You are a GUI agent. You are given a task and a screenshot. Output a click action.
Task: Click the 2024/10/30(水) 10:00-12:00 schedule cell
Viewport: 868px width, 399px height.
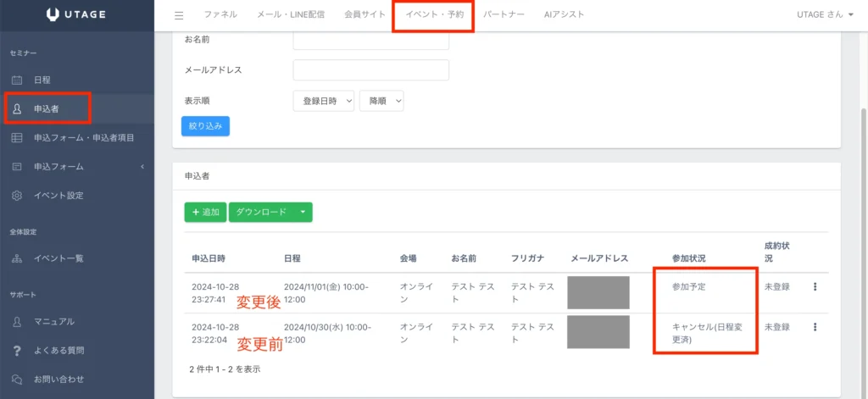[x=326, y=333]
